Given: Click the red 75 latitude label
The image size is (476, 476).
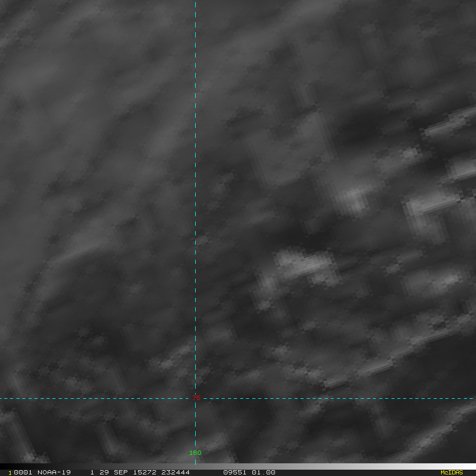Looking at the screenshot, I should pos(196,398).
